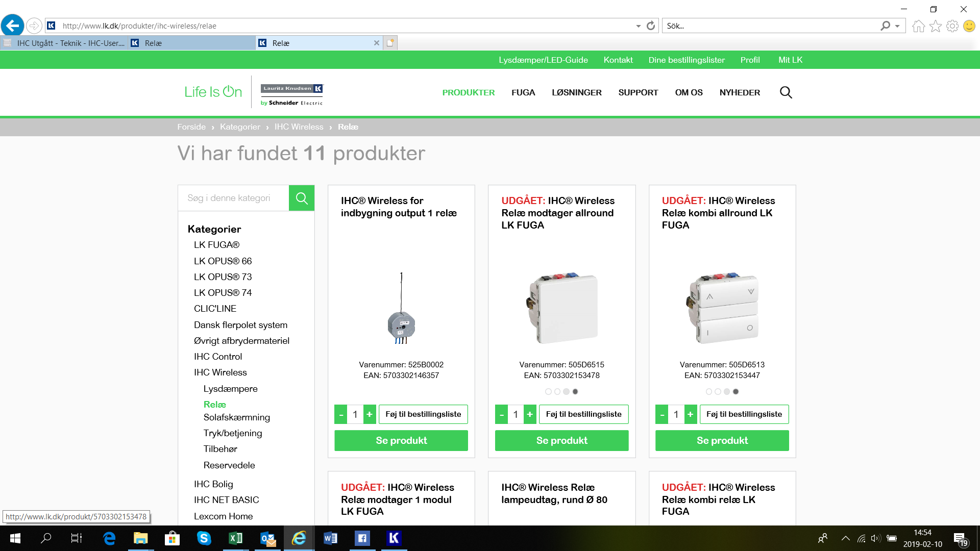This screenshot has width=980, height=551.
Task: Expand the address bar history dropdown arrow
Action: [x=638, y=26]
